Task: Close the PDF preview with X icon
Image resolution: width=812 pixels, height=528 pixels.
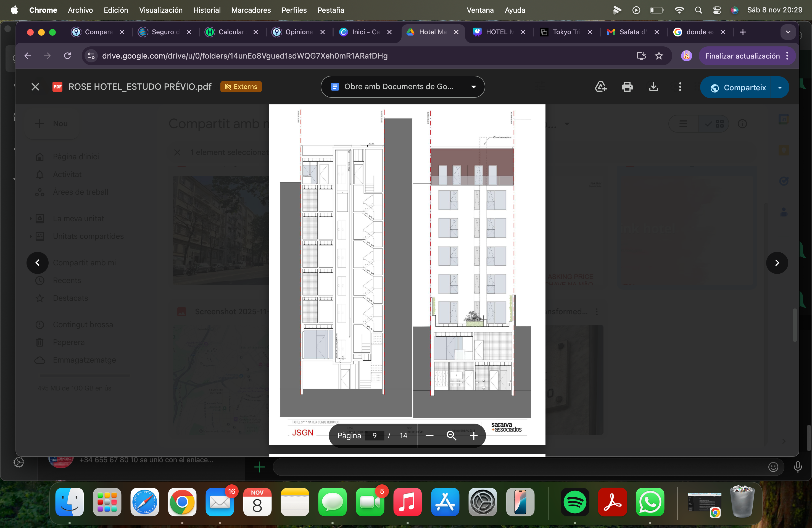Action: 35,87
